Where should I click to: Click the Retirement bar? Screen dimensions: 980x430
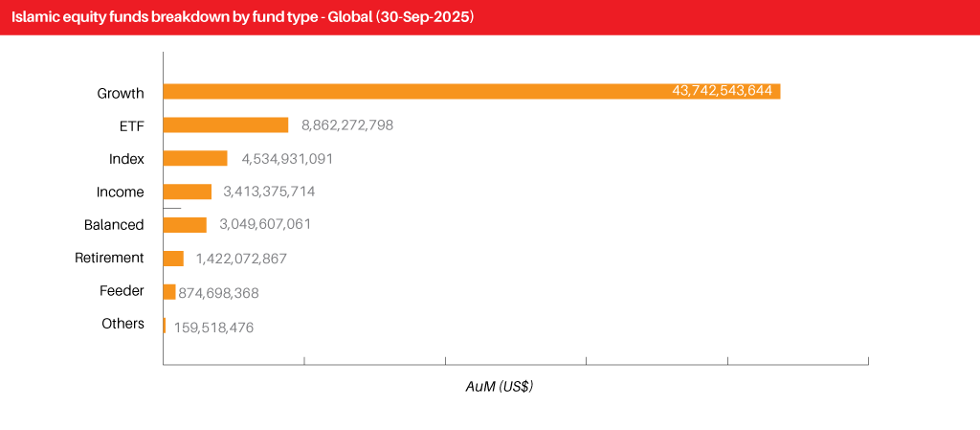point(173,259)
